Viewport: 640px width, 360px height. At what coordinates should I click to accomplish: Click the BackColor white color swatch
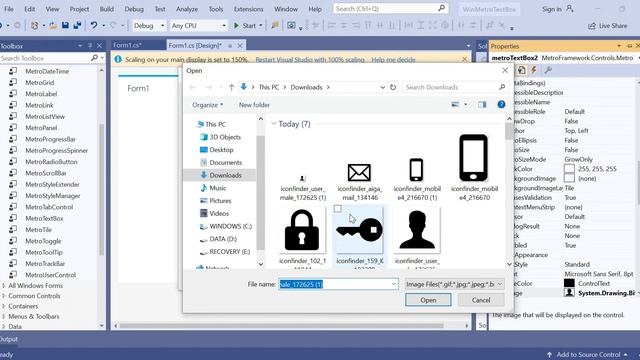(569, 169)
